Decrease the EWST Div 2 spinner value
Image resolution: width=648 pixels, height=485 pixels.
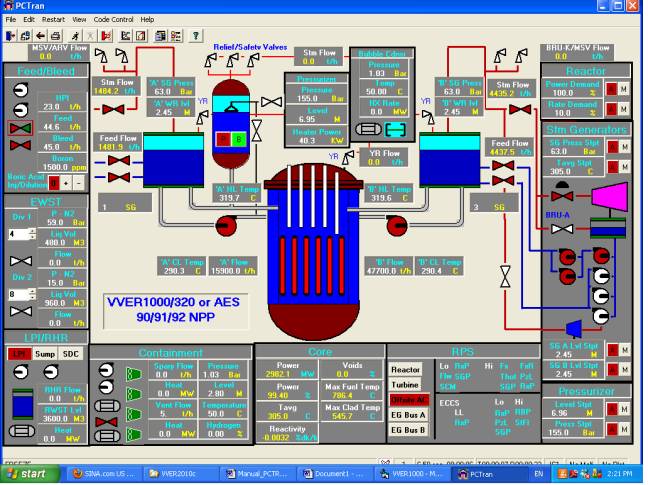tap(32, 297)
